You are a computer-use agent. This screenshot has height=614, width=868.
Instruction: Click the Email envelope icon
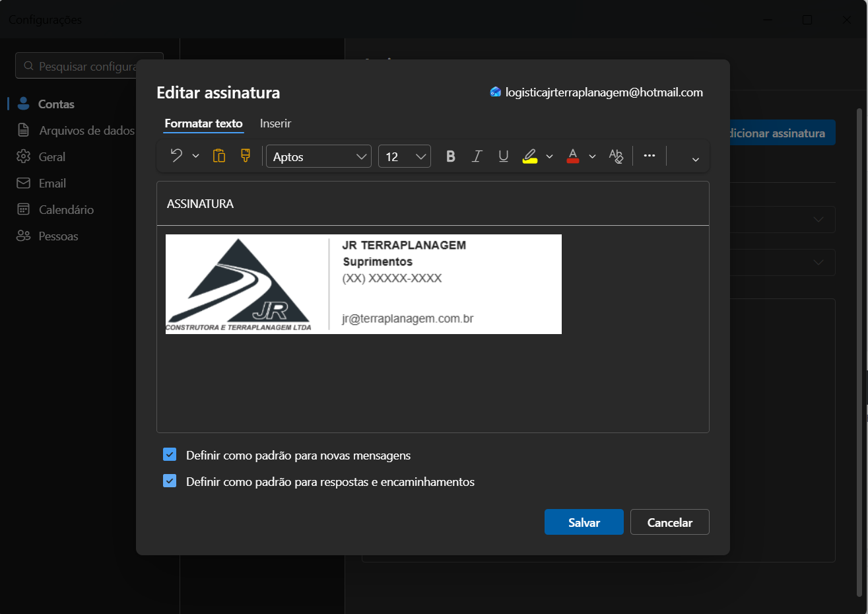coord(24,183)
